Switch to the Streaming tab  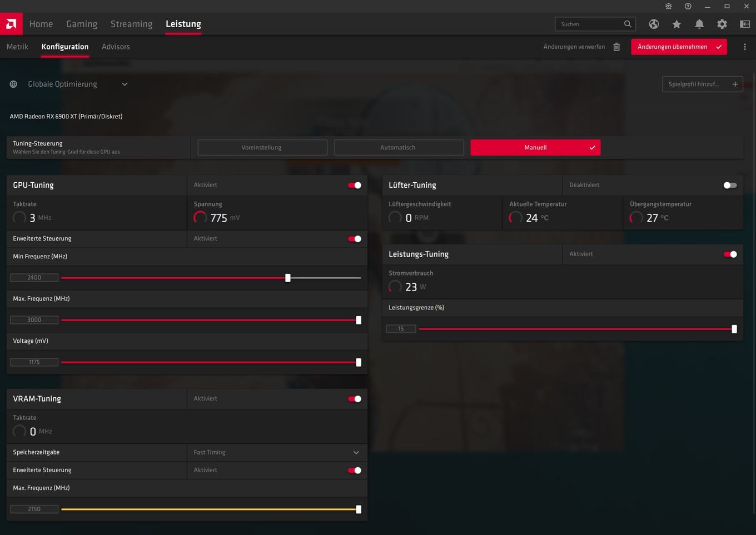[131, 24]
